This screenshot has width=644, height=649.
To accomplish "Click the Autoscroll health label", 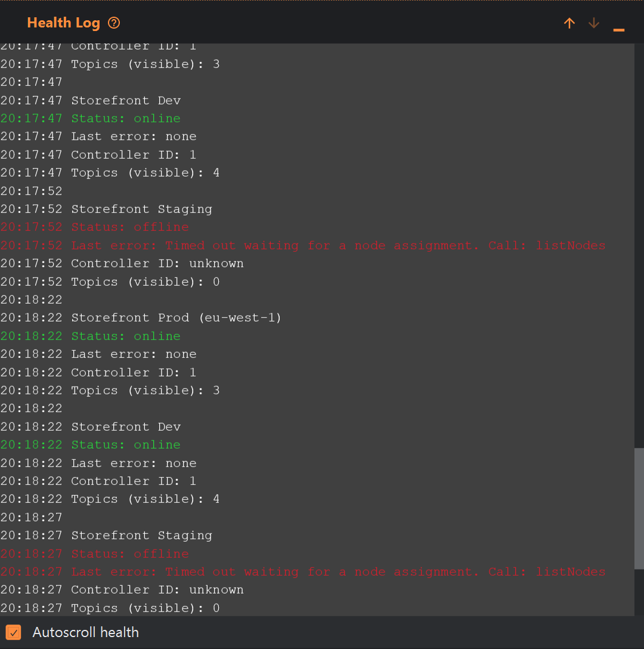I will pos(86,632).
